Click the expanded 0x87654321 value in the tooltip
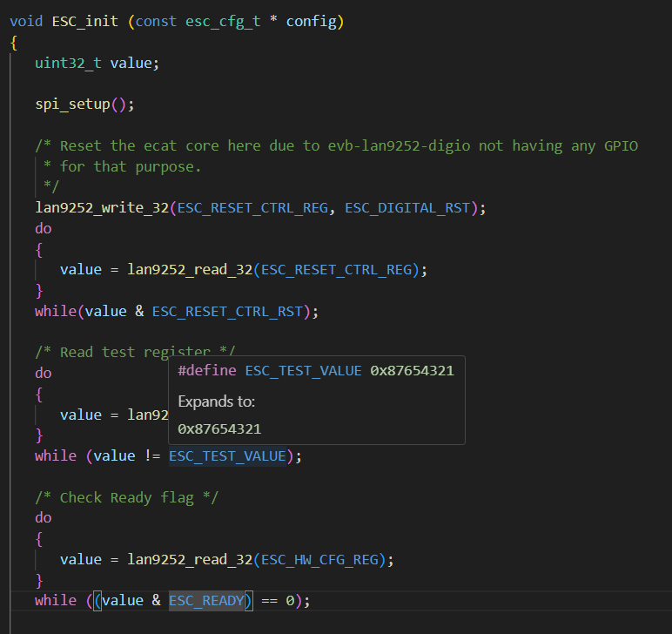This screenshot has width=672, height=634. point(219,428)
